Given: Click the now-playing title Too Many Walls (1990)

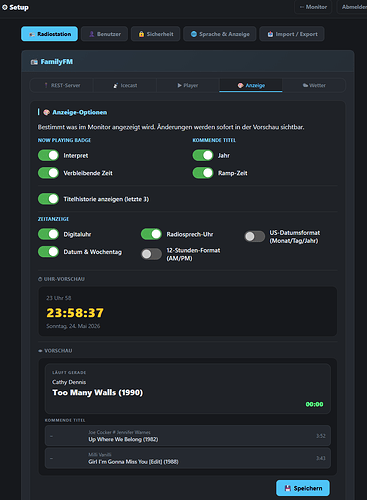Looking at the screenshot, I should [98, 393].
